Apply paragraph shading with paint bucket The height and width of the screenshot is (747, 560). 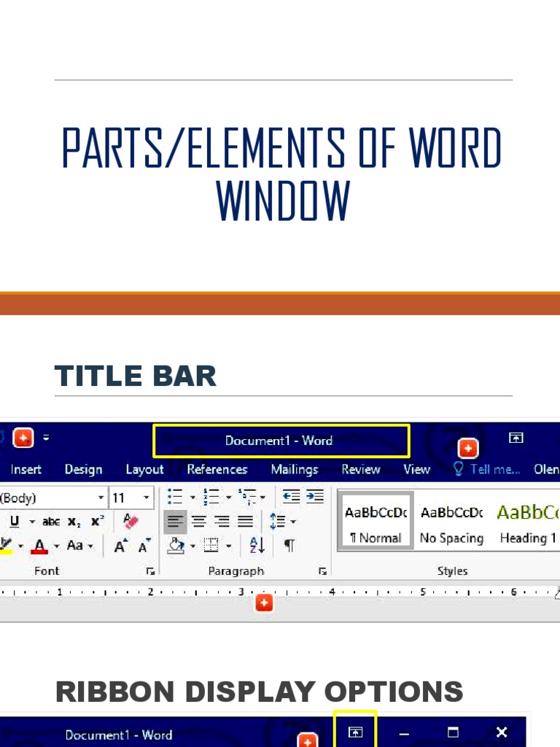point(176,546)
